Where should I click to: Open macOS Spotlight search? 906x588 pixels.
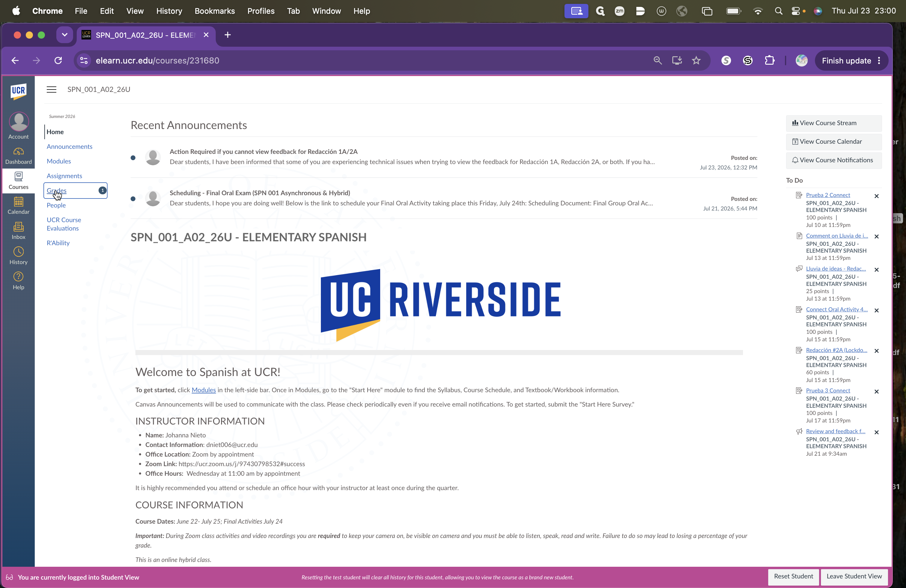pyautogui.click(x=778, y=11)
